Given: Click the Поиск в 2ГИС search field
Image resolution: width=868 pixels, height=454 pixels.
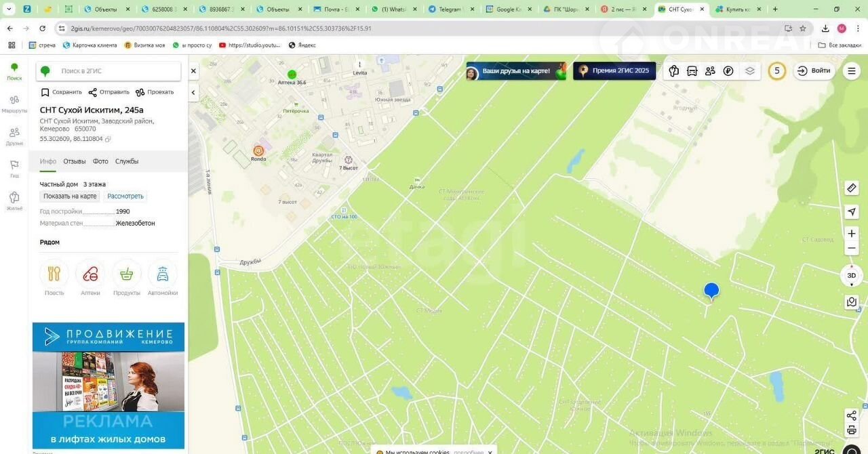Looking at the screenshot, I should coord(115,71).
